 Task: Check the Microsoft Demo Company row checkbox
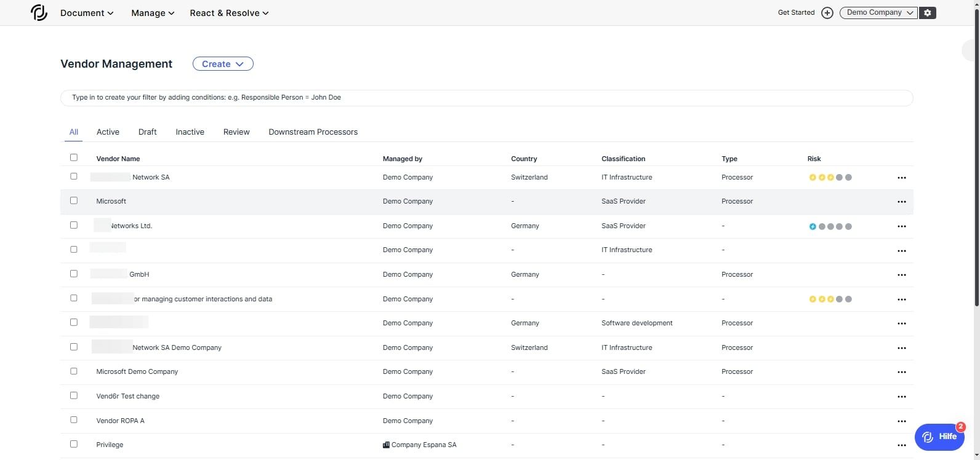point(74,371)
